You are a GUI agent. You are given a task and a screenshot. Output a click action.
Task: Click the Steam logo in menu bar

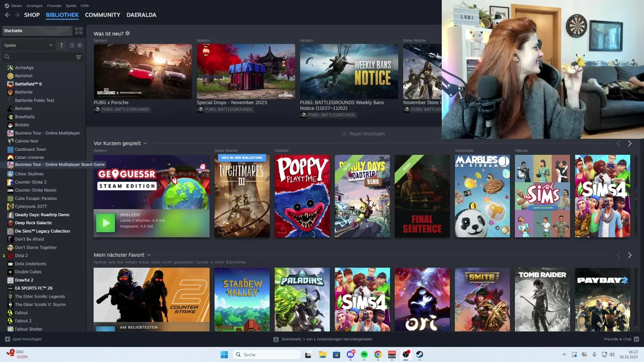click(7, 6)
